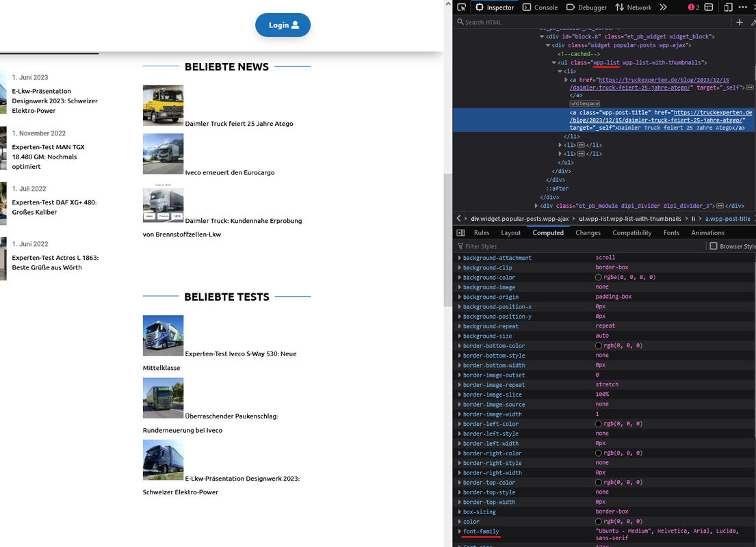Click the page vertical scrollbar thumb
This screenshot has height=547, width=756.
(447, 240)
